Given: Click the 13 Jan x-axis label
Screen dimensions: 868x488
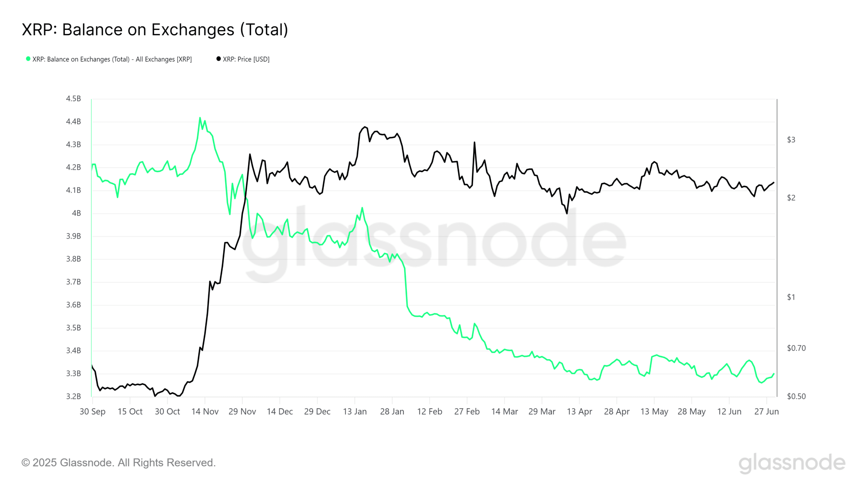Looking at the screenshot, I should coord(355,412).
